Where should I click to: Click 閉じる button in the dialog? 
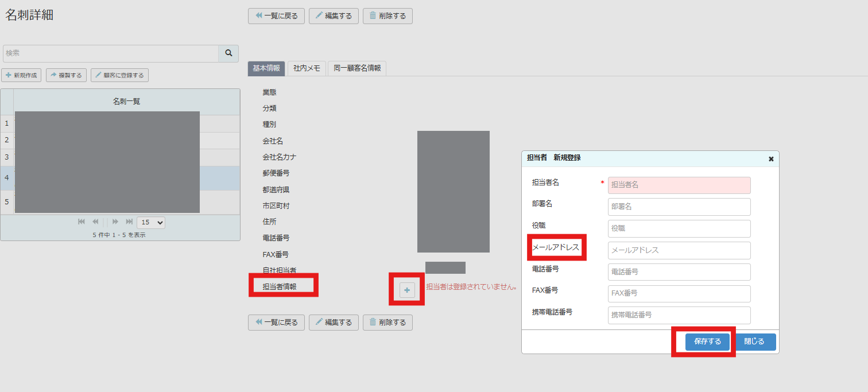pyautogui.click(x=754, y=341)
